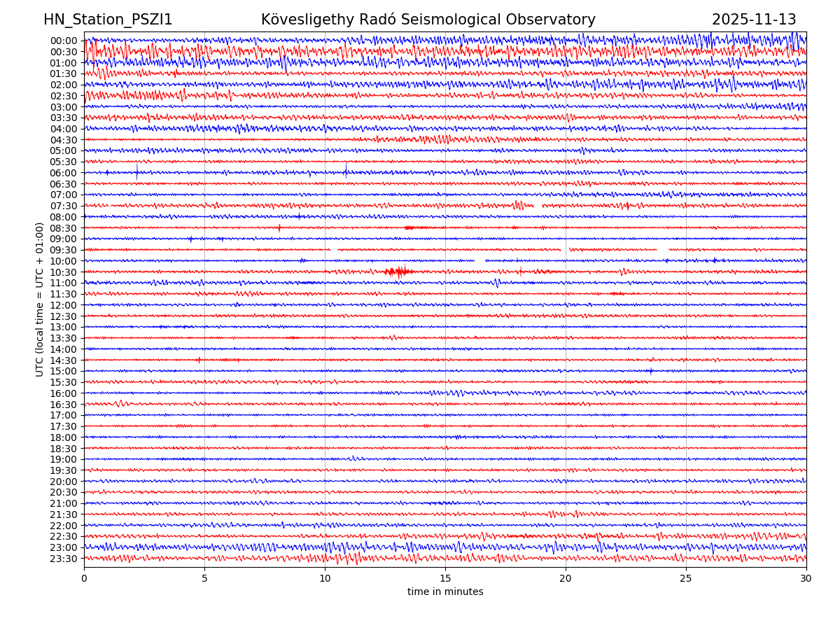Click the 'time in minutes' axis title
This screenshot has width=840, height=630.
click(x=445, y=592)
